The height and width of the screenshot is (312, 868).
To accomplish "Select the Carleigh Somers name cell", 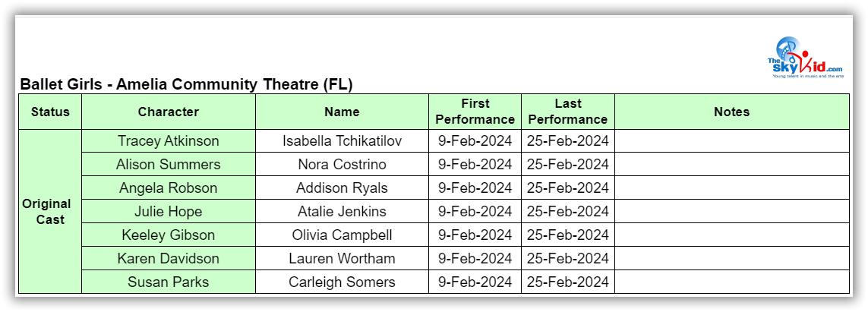I will 342,282.
